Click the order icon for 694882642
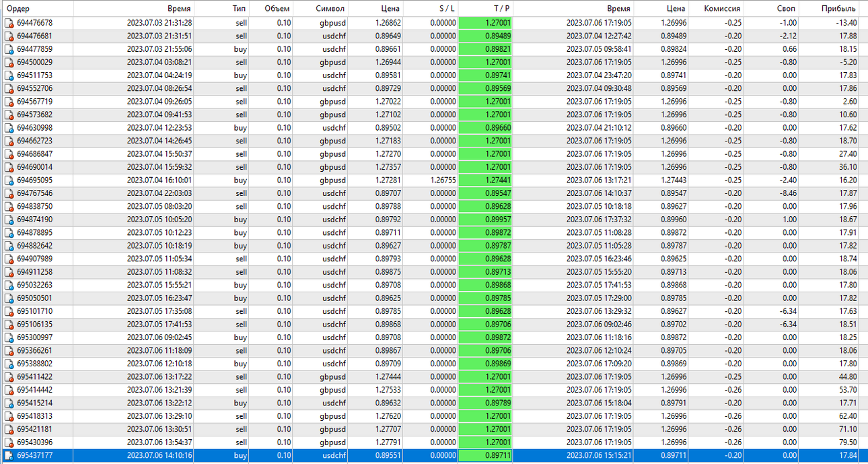Image resolution: width=868 pixels, height=464 pixels. 9,246
